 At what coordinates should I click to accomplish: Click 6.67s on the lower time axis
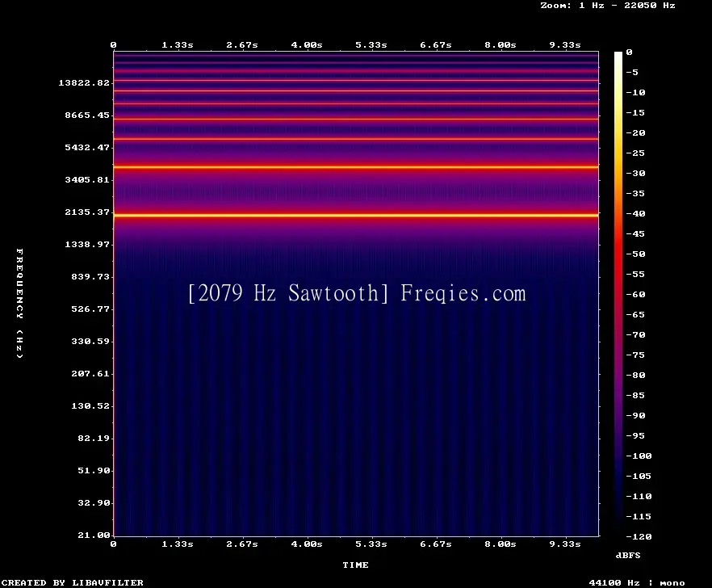(435, 544)
